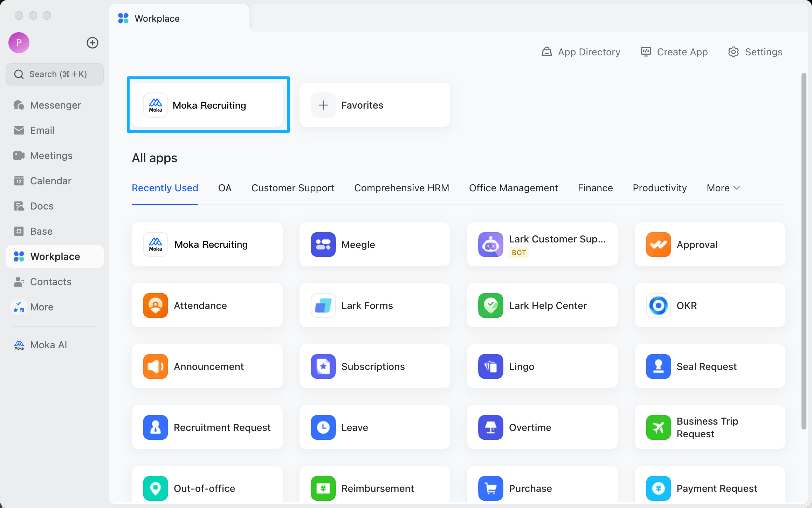The height and width of the screenshot is (508, 812).
Task: Expand the More categories dropdown
Action: point(723,188)
